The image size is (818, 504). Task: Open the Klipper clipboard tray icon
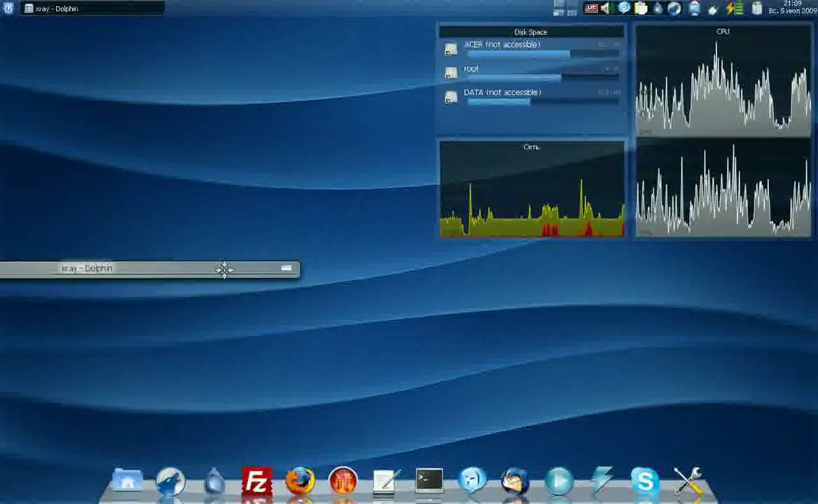[x=641, y=8]
